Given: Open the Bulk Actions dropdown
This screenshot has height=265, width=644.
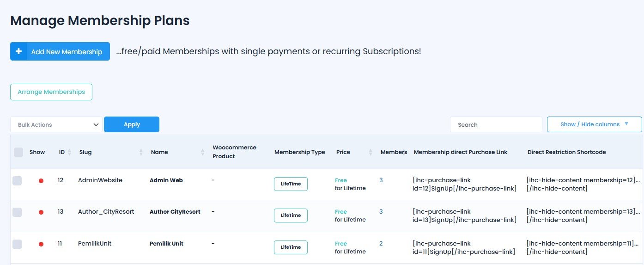Looking at the screenshot, I should [x=56, y=124].
